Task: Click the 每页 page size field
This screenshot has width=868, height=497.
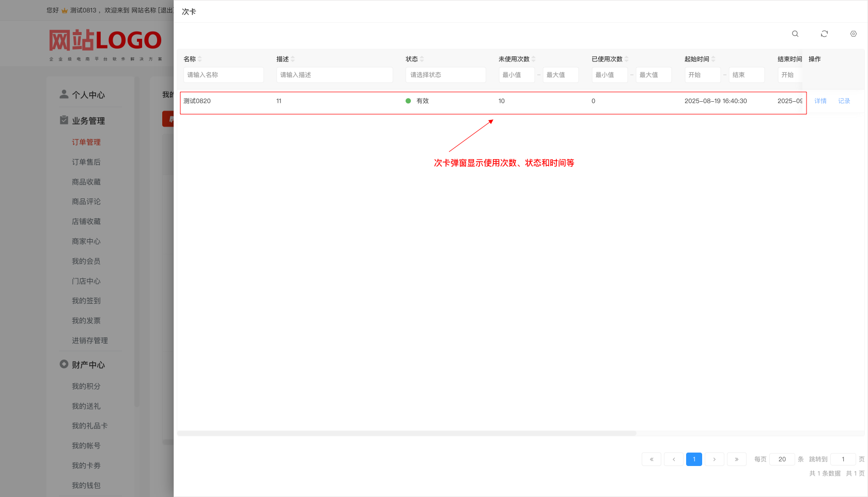Action: point(782,459)
